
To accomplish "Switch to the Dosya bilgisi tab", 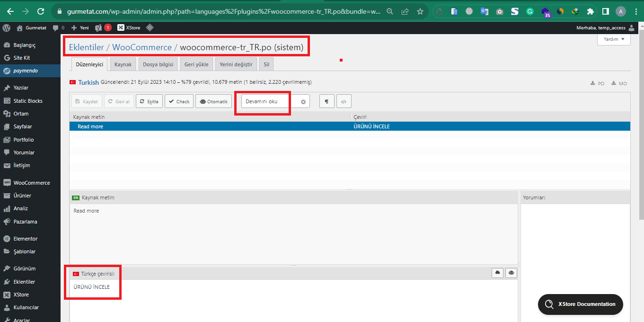I will point(158,64).
